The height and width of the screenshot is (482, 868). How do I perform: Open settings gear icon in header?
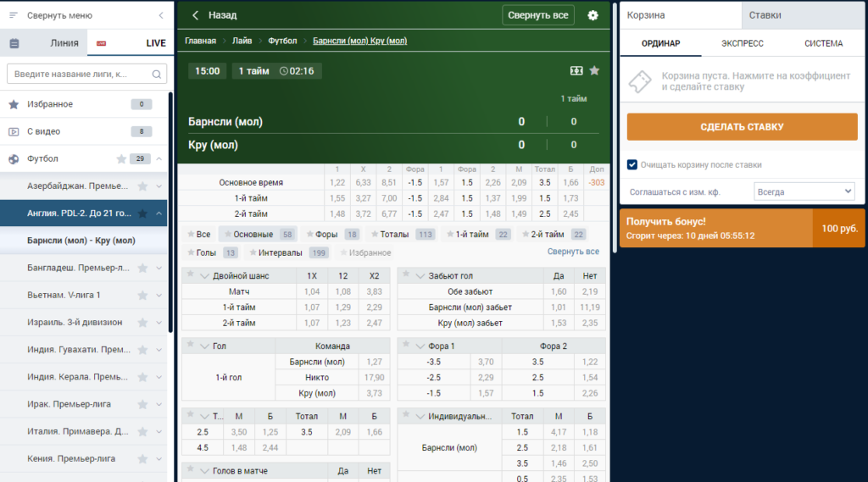pos(593,15)
